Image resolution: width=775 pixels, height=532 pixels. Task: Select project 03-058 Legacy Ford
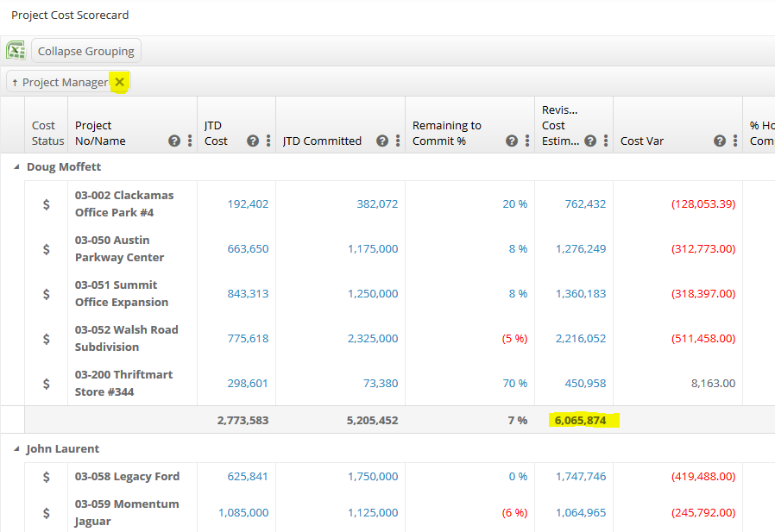click(127, 476)
